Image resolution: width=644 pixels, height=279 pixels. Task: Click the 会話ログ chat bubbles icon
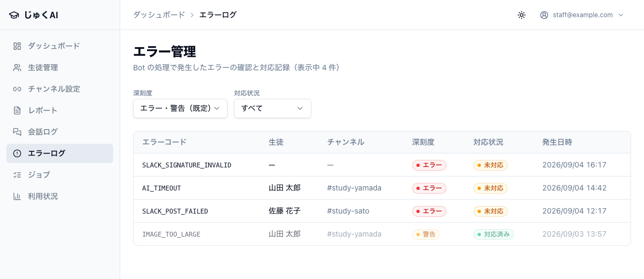click(17, 132)
